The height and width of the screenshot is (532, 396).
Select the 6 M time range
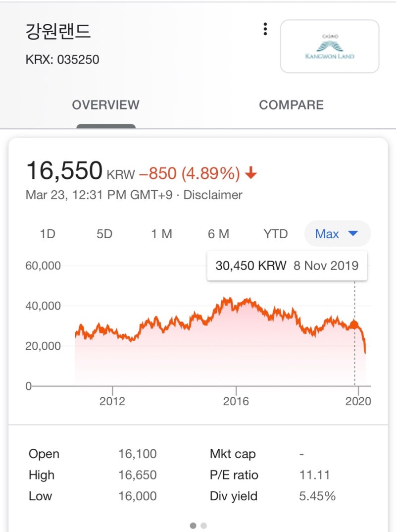click(218, 234)
